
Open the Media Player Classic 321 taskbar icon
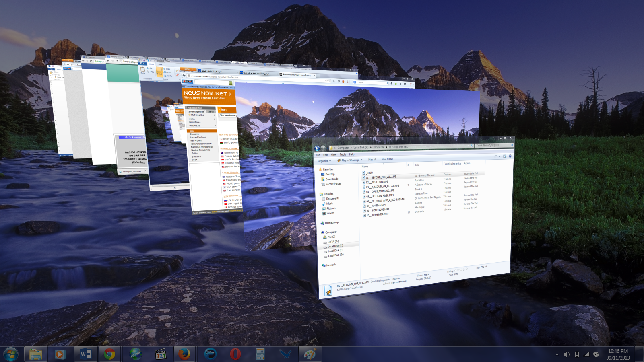click(161, 354)
